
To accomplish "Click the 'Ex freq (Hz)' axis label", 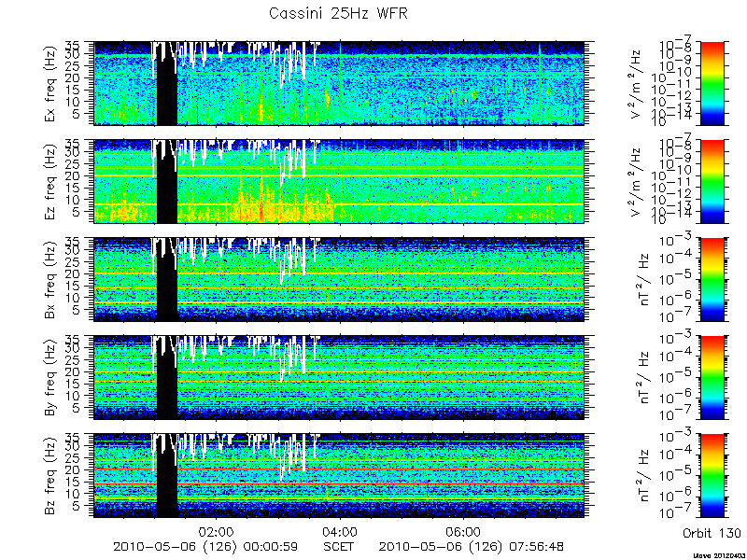I will (50, 83).
